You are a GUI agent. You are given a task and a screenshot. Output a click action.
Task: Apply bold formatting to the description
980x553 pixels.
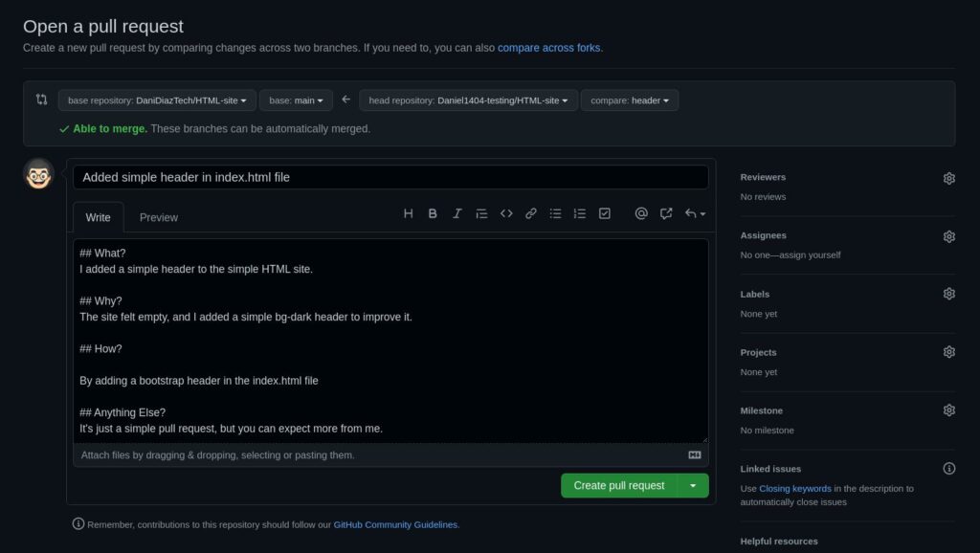[433, 213]
